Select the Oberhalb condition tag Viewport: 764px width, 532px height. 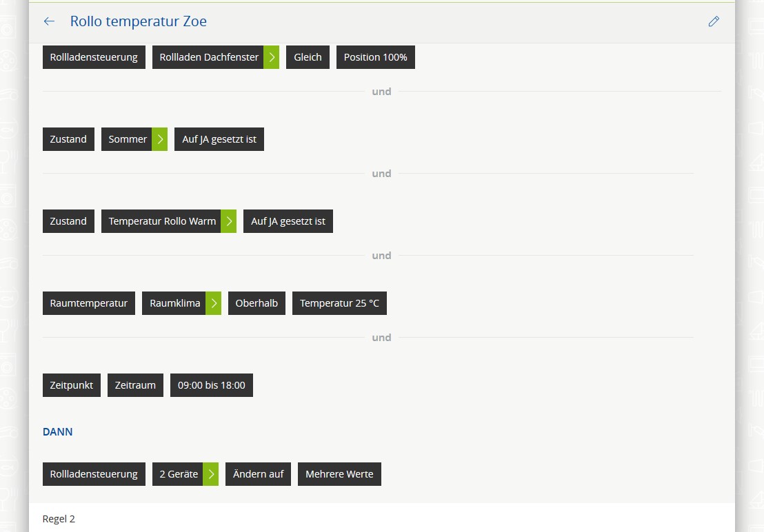coord(257,303)
